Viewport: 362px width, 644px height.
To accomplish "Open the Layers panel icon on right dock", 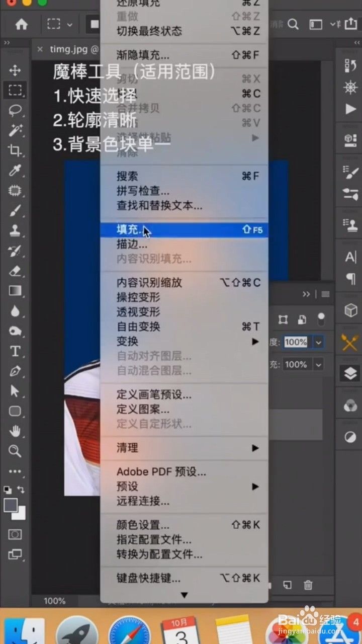I will [x=350, y=373].
